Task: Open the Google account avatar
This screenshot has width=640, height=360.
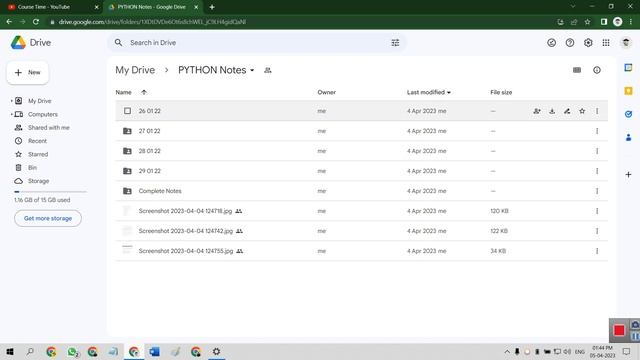Action: point(626,42)
